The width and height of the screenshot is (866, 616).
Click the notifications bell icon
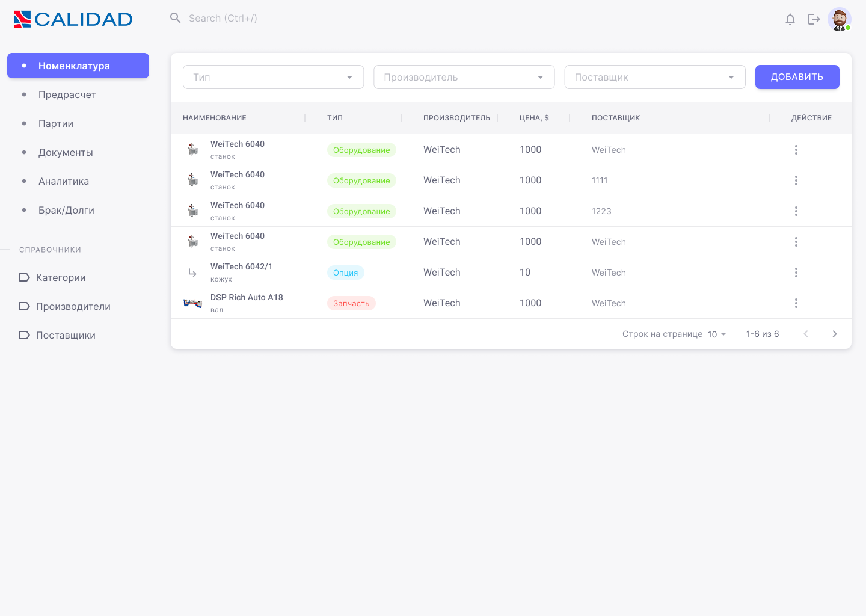[x=790, y=19]
